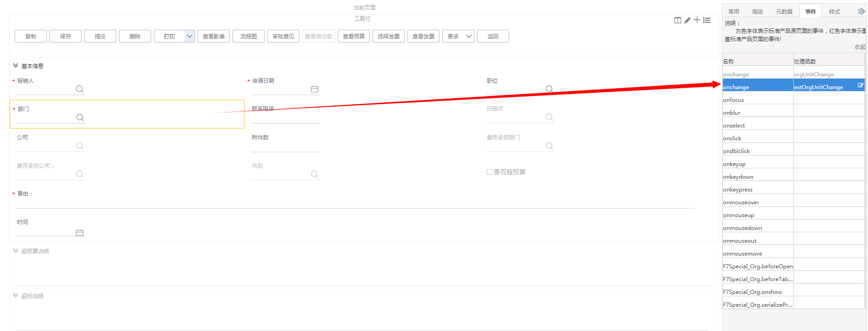
Task: Switch to the 高级 tab
Action: point(758,12)
